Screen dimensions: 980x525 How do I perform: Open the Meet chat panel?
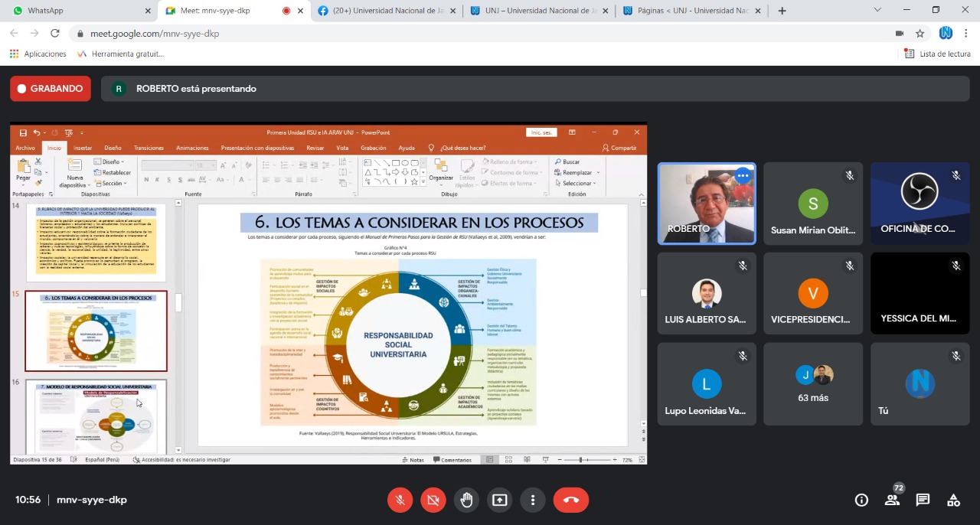pyautogui.click(x=923, y=500)
